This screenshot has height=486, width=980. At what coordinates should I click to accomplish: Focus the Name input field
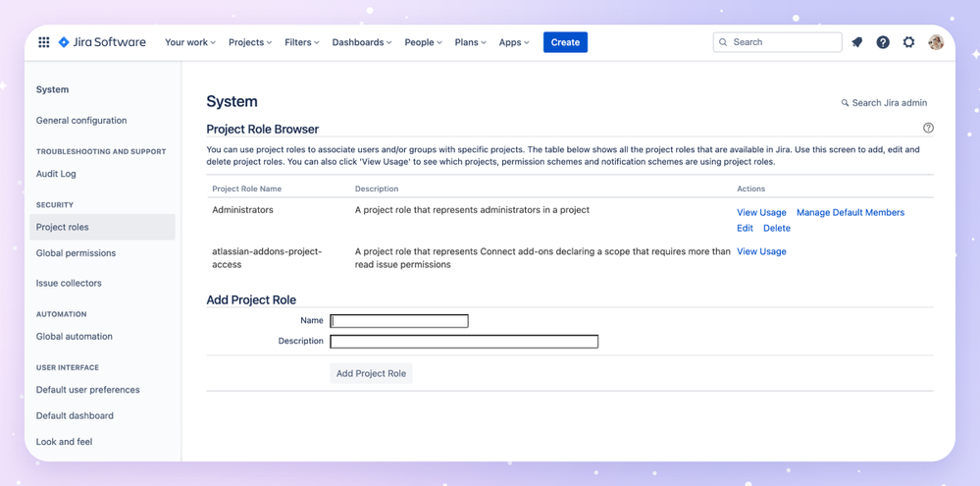(x=399, y=321)
